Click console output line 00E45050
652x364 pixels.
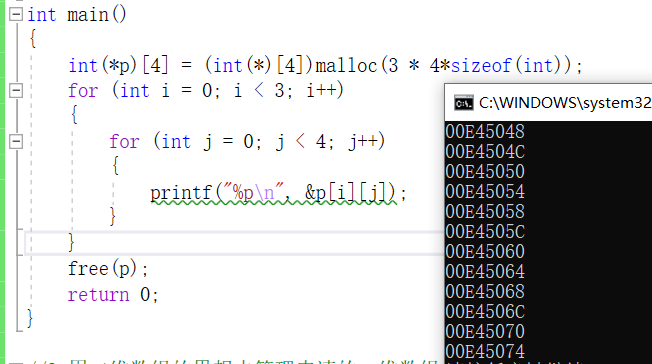pos(485,171)
